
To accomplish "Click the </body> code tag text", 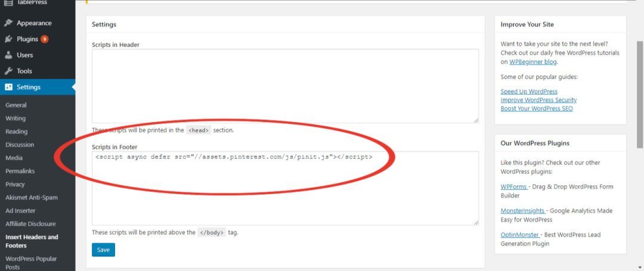I will point(212,232).
